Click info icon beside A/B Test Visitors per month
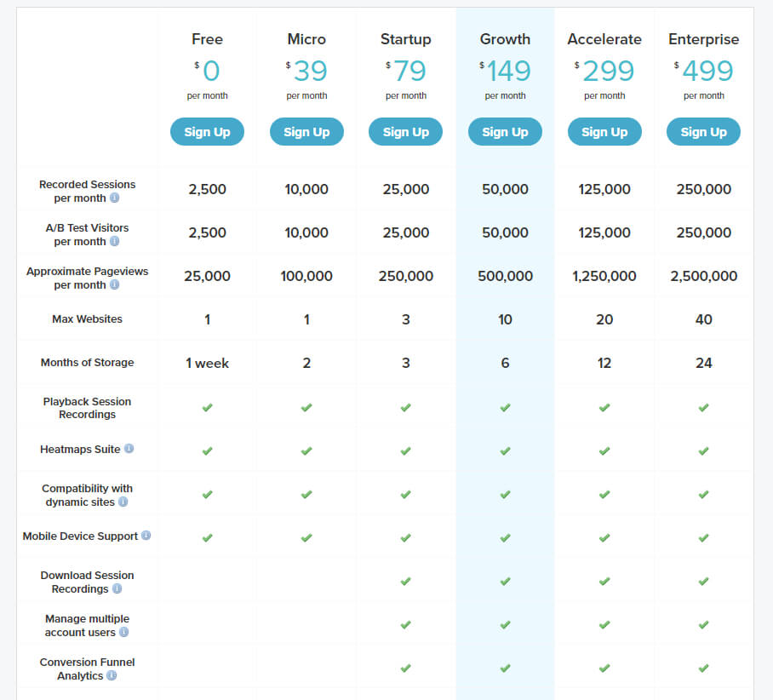 [114, 241]
